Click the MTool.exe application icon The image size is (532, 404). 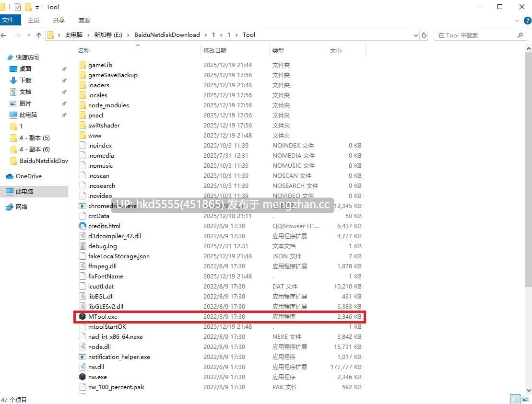tap(82, 317)
